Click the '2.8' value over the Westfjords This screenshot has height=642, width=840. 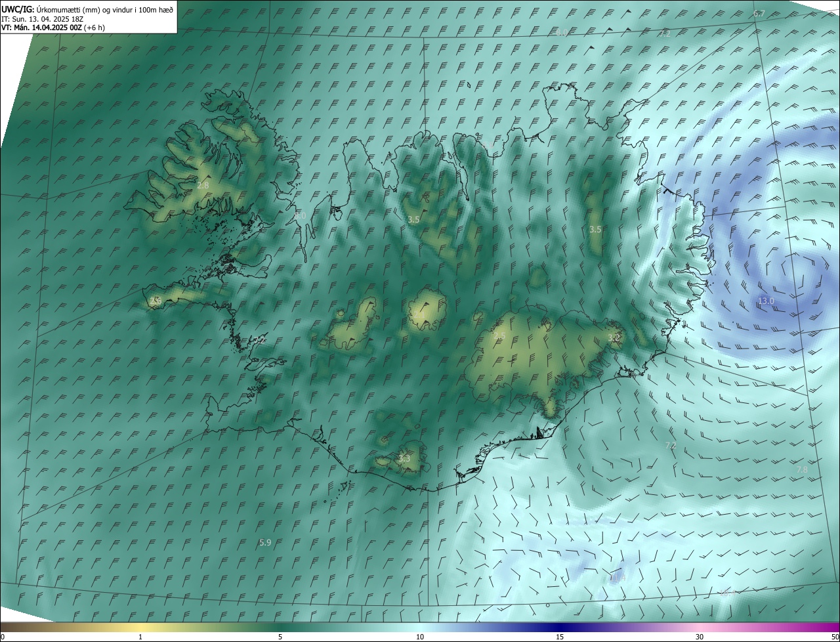[x=203, y=186]
